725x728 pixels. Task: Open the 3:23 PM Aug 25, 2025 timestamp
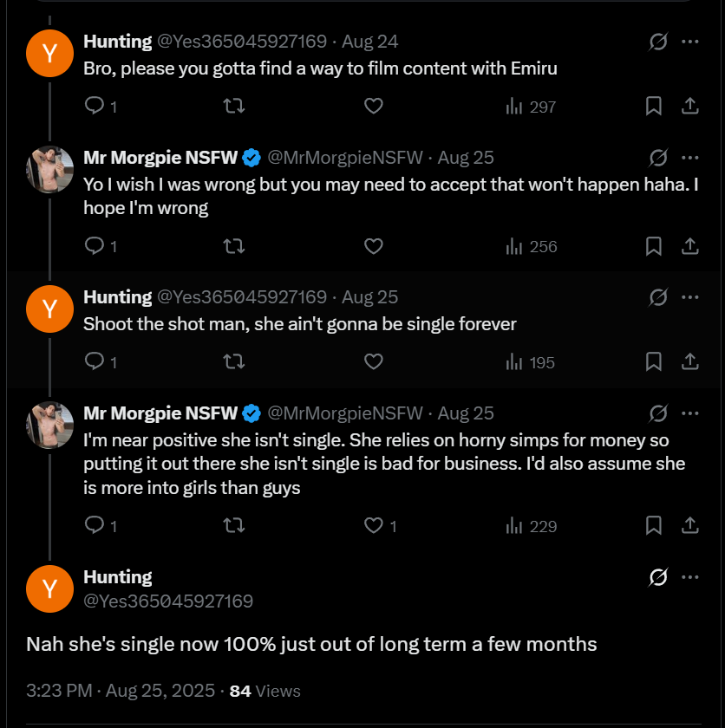121,691
